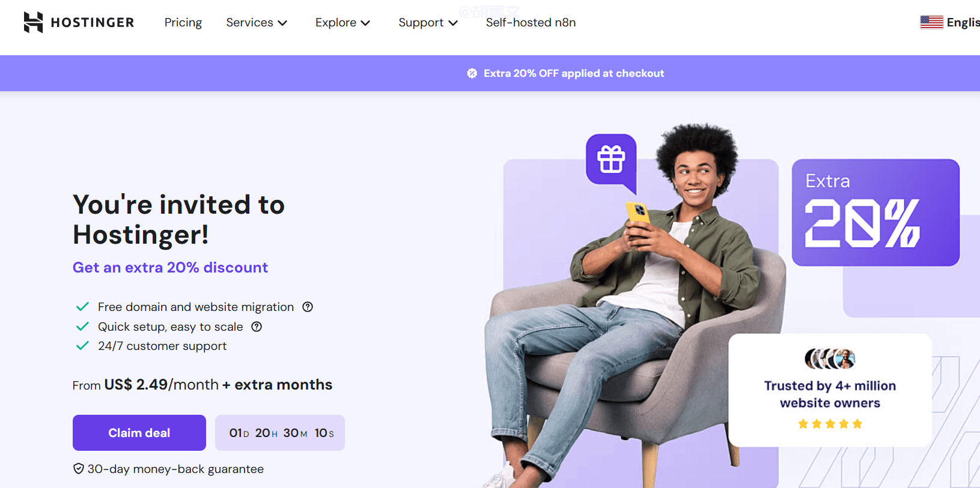Open the Pricing page
The height and width of the screenshot is (488, 980).
(x=183, y=22)
